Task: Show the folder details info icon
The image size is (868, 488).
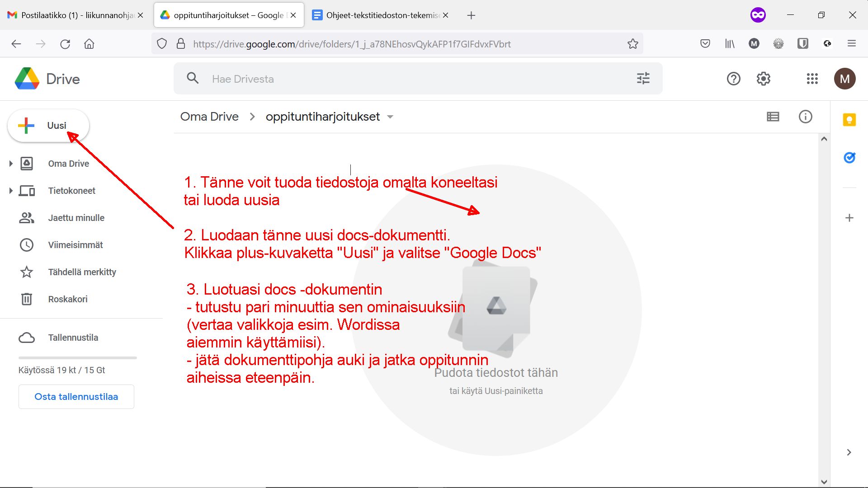Action: click(x=805, y=117)
